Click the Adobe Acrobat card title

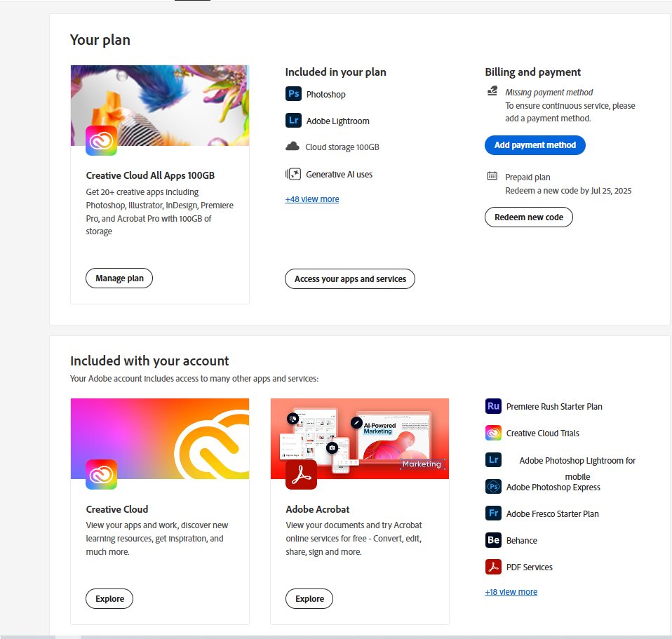(x=318, y=509)
